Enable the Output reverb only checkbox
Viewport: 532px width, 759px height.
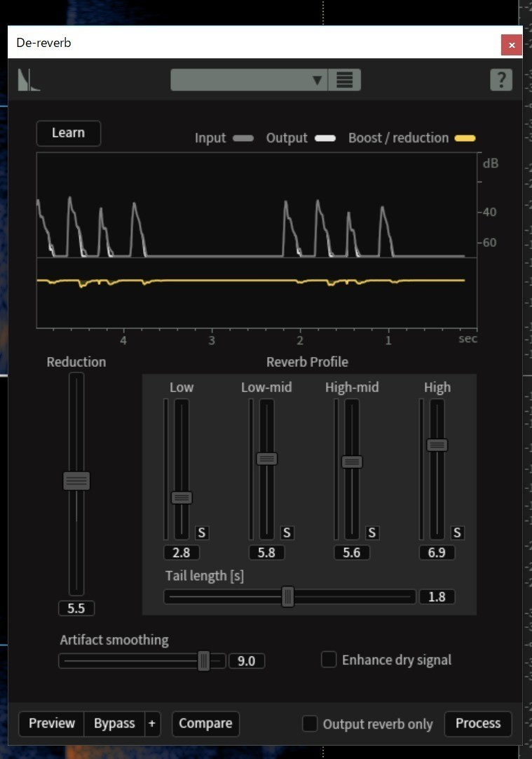tap(310, 724)
